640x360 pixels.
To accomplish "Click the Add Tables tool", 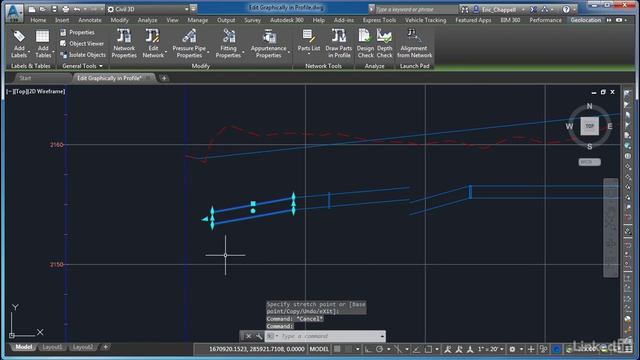I will 42,44.
